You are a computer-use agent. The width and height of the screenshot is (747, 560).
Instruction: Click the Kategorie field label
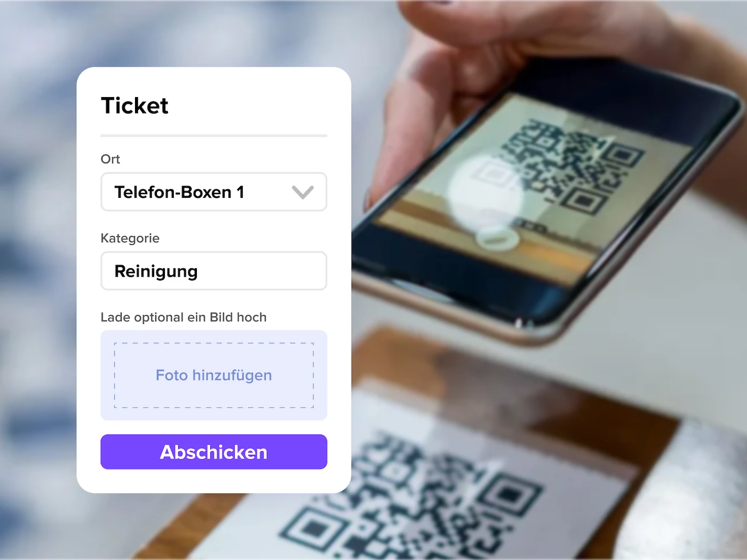pos(130,238)
